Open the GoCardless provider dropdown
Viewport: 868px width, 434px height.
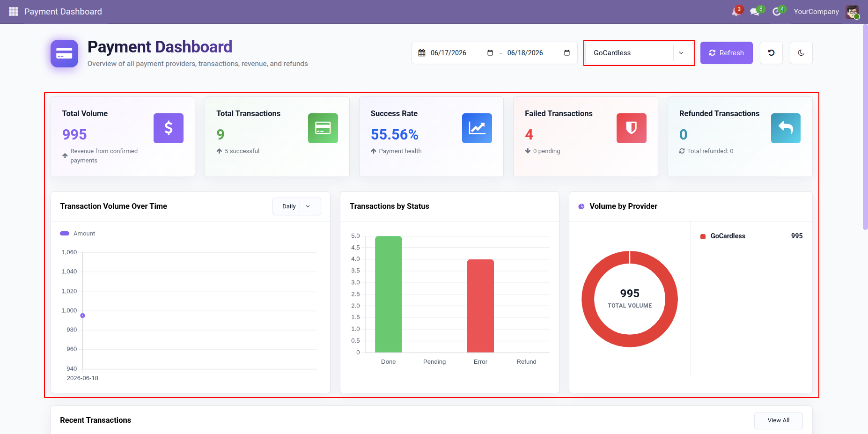639,53
